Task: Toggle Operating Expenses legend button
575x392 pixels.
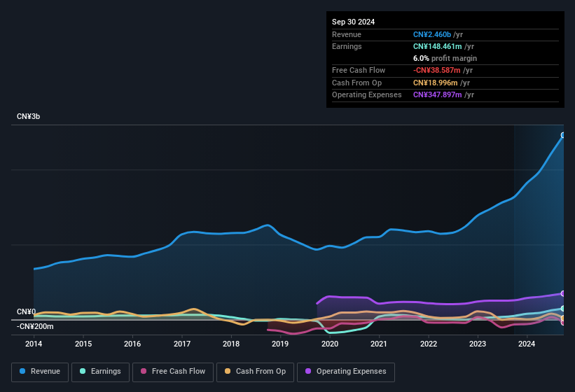Action: (x=346, y=372)
